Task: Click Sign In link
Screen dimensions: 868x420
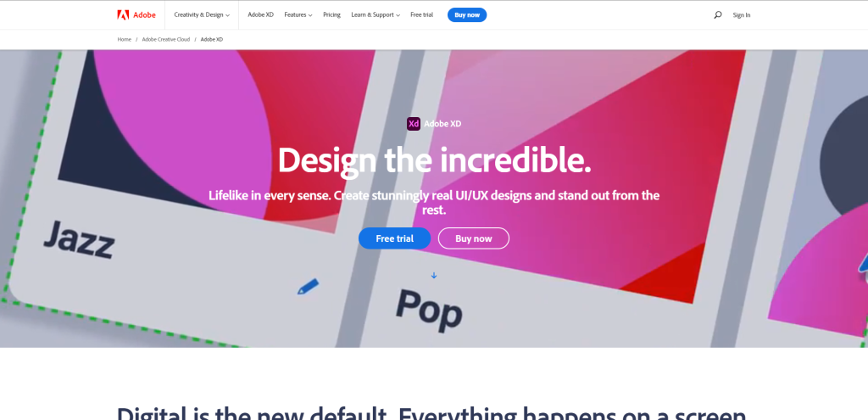Action: pyautogui.click(x=741, y=15)
